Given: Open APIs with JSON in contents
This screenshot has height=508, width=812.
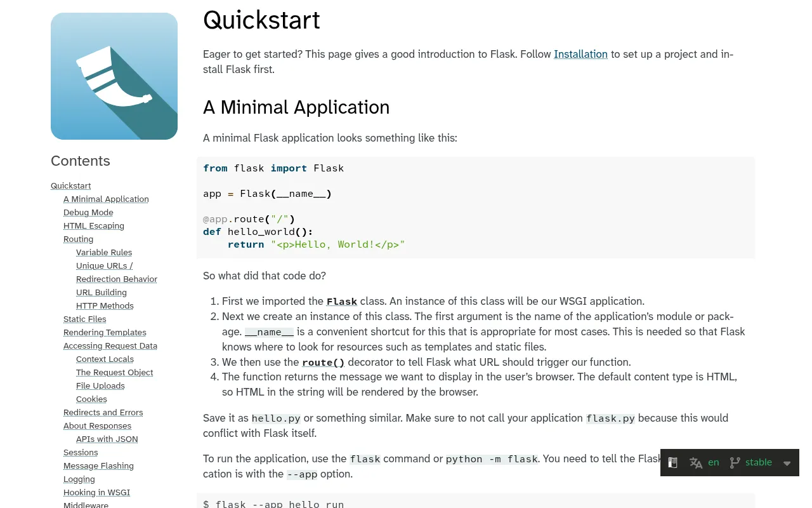Looking at the screenshot, I should click(x=107, y=439).
